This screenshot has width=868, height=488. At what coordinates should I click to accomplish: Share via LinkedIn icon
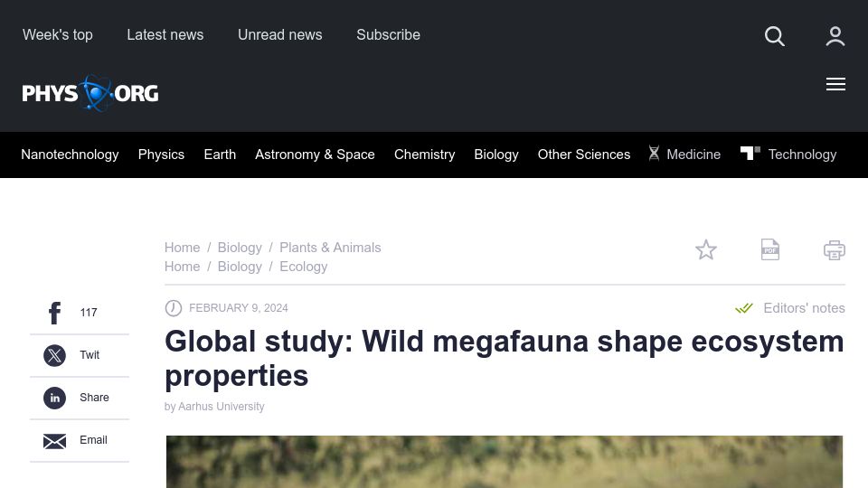[54, 398]
